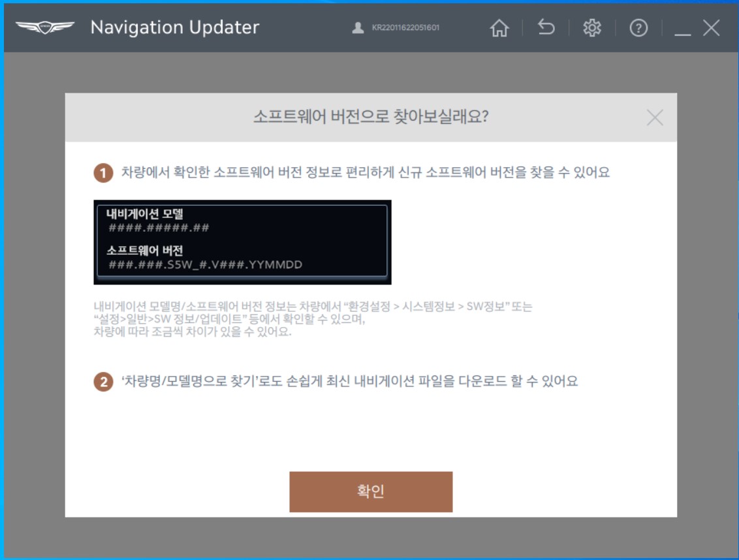Screen dimensions: 739x560
Task: Click the 확인 confirm button
Action: [x=371, y=491]
